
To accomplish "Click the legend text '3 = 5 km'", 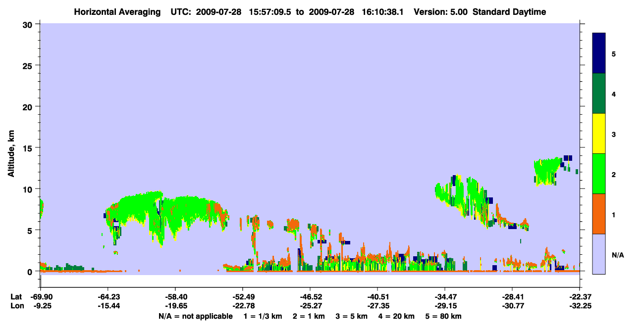I will [x=352, y=316].
